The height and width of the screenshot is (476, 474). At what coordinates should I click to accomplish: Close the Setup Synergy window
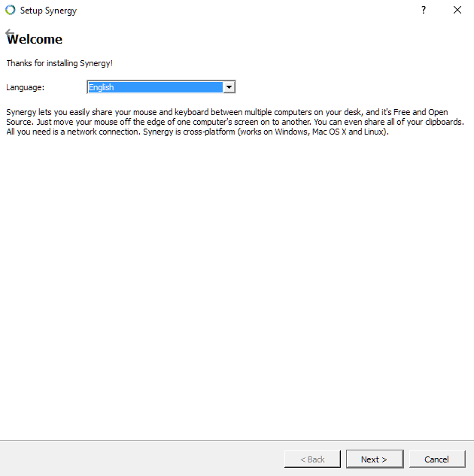click(x=457, y=10)
